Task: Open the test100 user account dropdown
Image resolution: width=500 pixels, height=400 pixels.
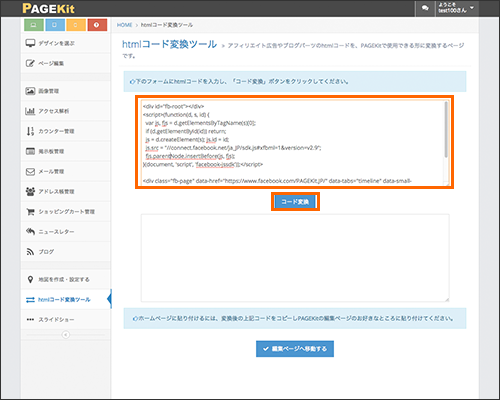Action: 457,8
